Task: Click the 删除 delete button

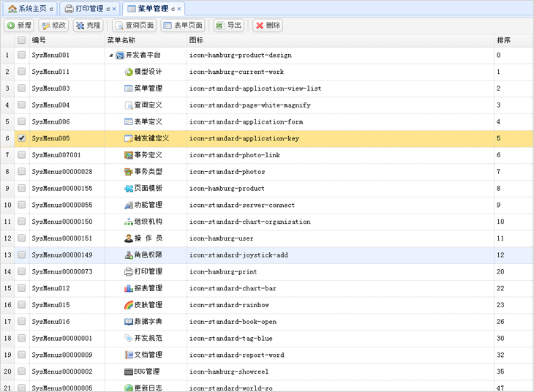Action: tap(268, 26)
